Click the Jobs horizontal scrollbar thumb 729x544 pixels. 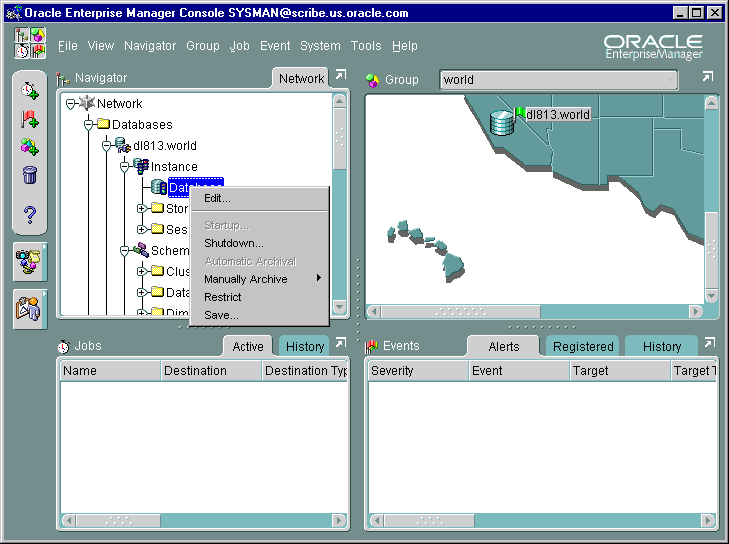pos(119,520)
